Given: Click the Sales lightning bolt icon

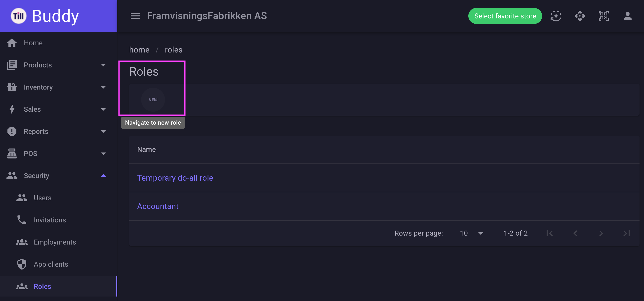Looking at the screenshot, I should click(12, 109).
